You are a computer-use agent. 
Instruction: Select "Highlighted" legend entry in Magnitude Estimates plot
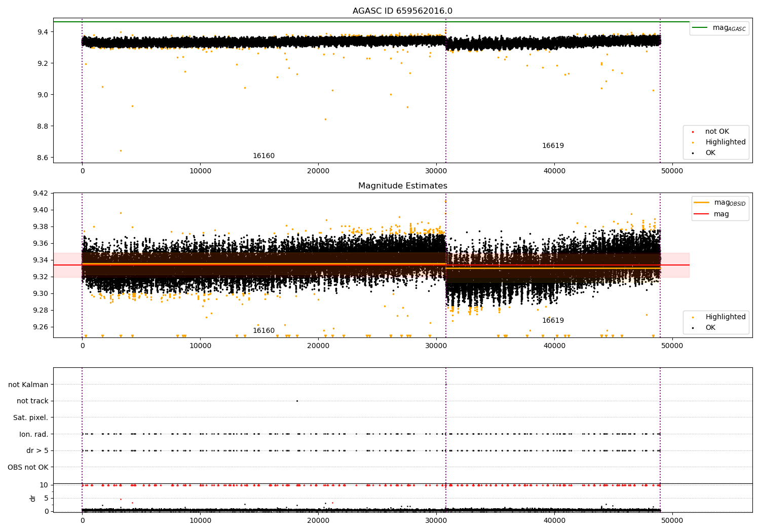726,317
